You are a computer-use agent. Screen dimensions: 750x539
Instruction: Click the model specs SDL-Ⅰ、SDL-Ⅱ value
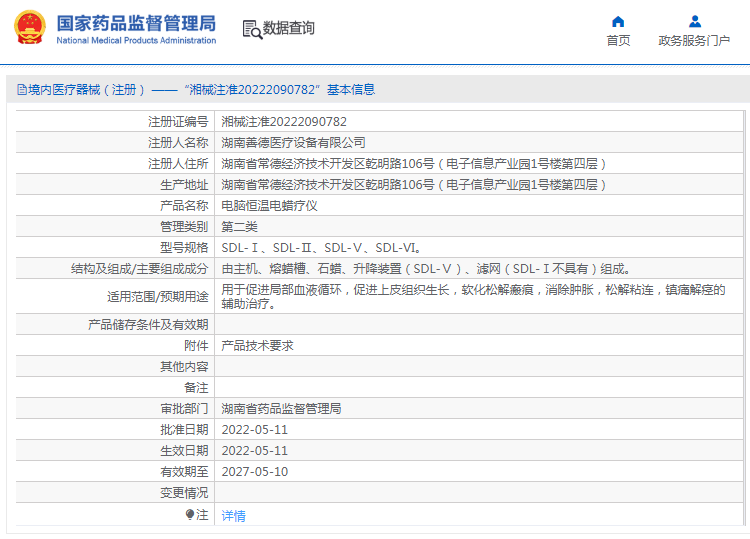321,248
